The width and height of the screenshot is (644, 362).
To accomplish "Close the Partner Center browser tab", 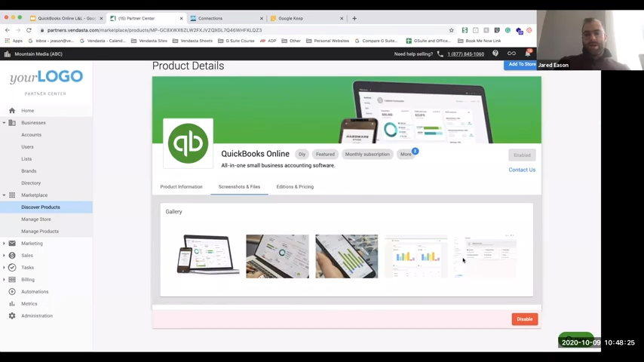I will click(x=181, y=19).
